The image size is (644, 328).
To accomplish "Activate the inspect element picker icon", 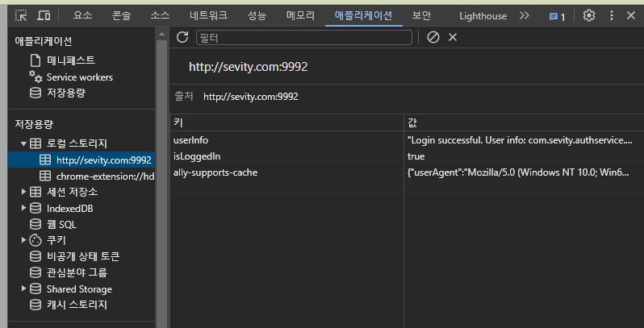I will (x=21, y=15).
